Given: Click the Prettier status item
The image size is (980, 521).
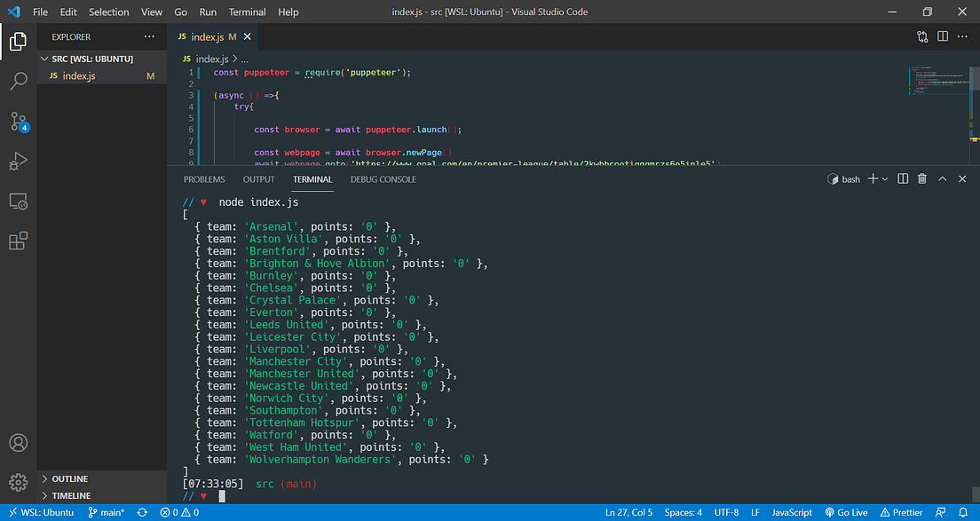Looking at the screenshot, I should (x=901, y=512).
